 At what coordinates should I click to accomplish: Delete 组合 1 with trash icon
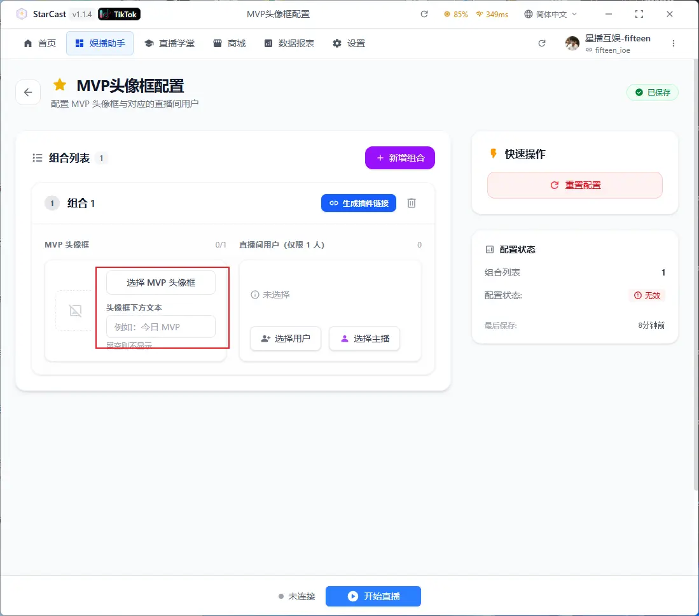(412, 203)
